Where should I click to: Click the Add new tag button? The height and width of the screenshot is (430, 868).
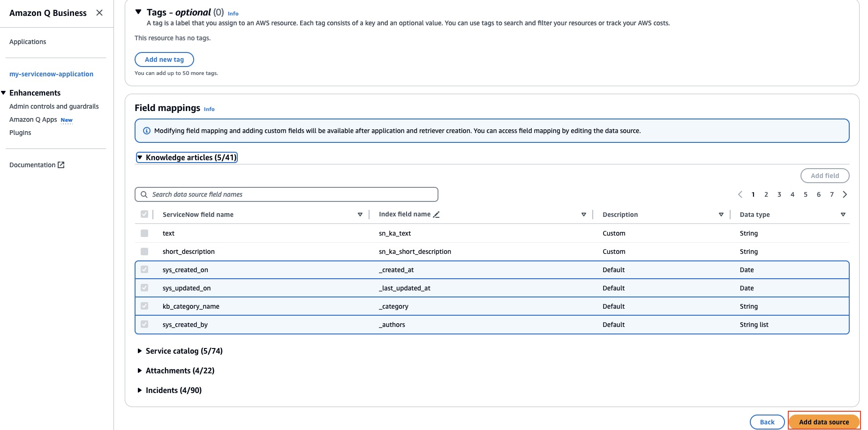pyautogui.click(x=164, y=59)
